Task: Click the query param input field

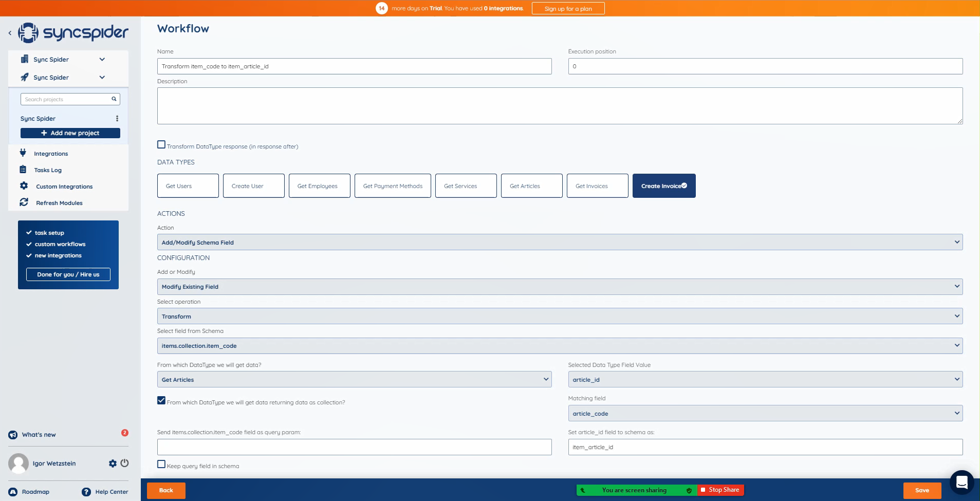Action: pyautogui.click(x=354, y=447)
